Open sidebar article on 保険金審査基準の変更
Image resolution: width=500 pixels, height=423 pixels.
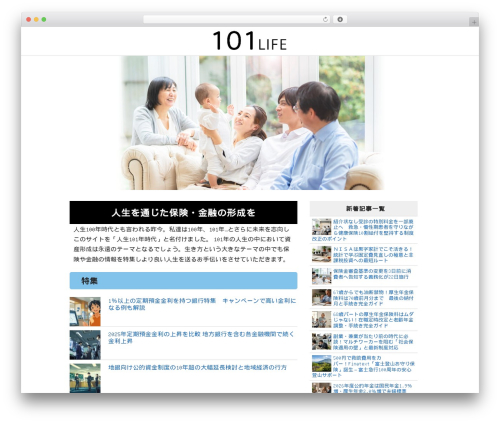tap(372, 274)
